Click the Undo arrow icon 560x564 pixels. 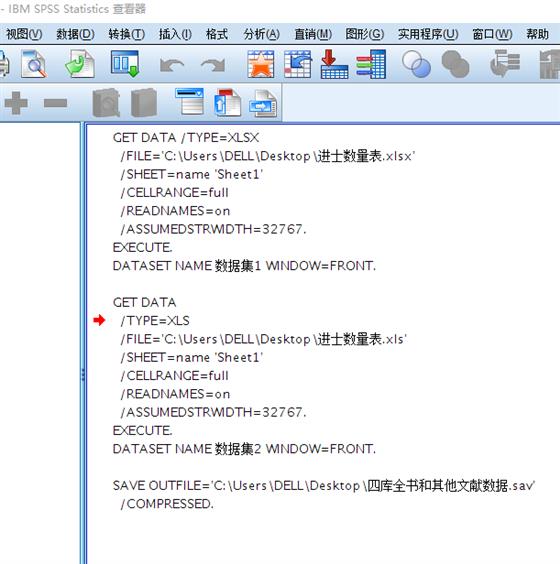coord(172,65)
